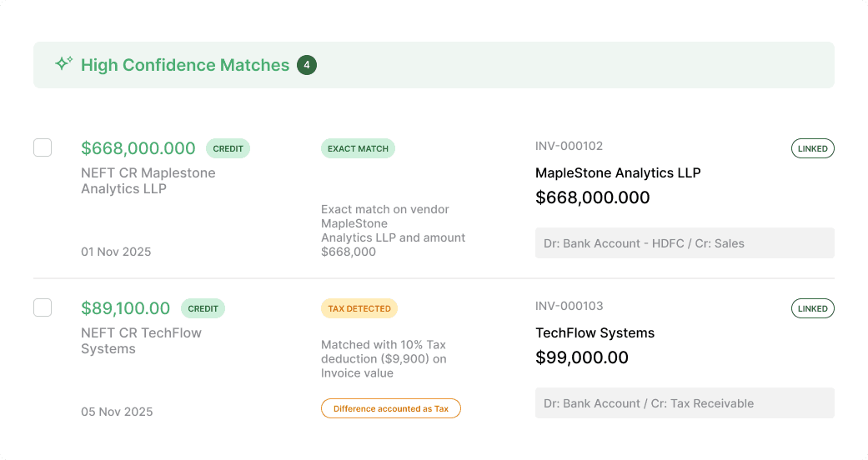Click invoice number INV-000102

pos(569,146)
